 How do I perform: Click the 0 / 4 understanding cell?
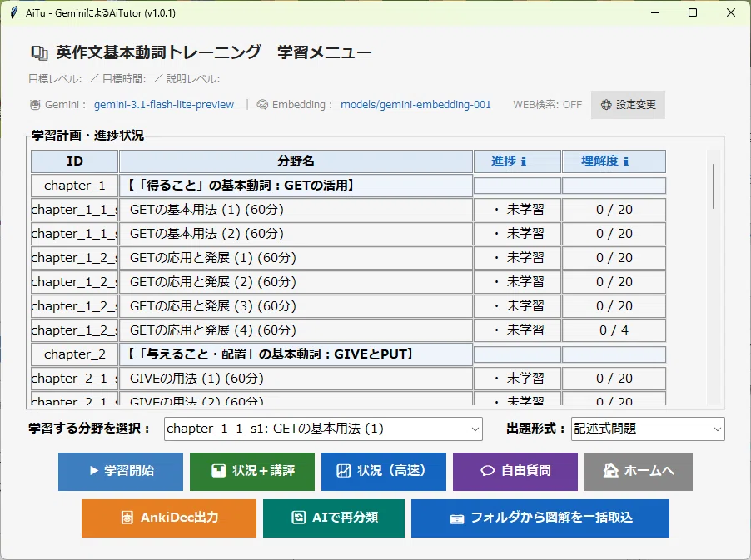point(614,330)
